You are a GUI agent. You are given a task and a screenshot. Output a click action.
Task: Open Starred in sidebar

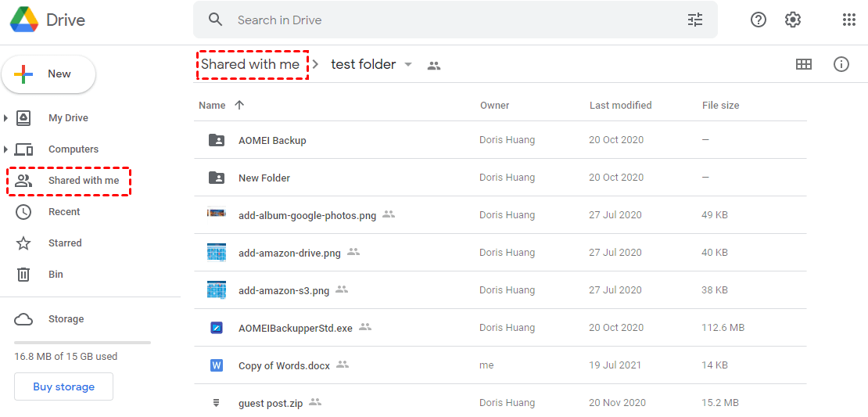coord(65,243)
